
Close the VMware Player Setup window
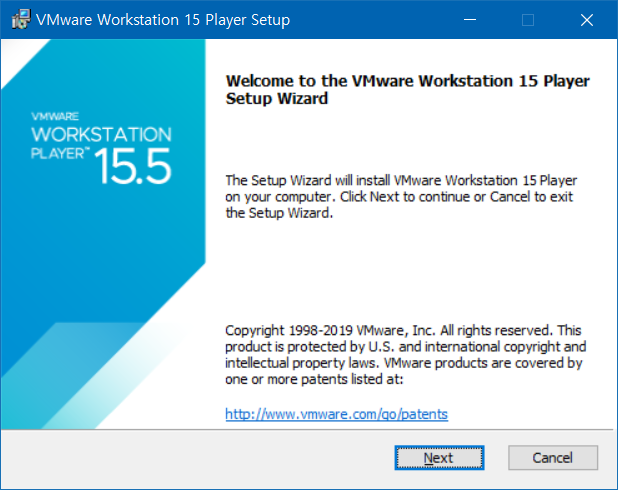click(587, 20)
